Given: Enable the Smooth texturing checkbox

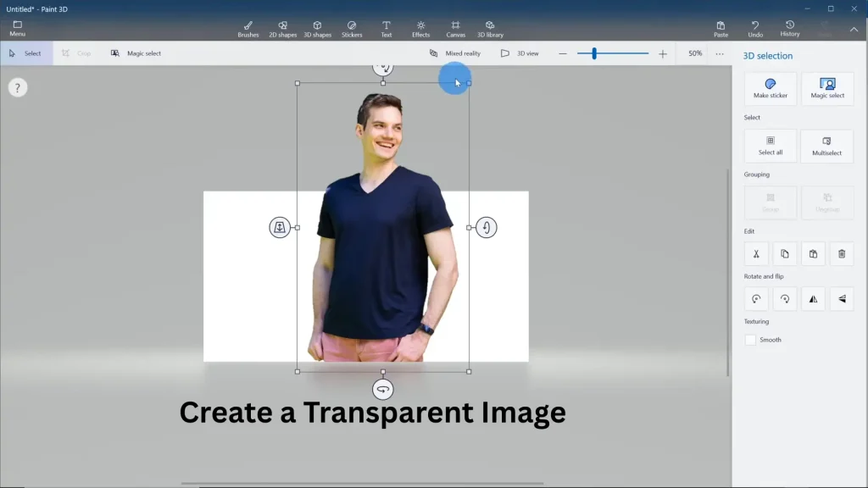Looking at the screenshot, I should (751, 339).
